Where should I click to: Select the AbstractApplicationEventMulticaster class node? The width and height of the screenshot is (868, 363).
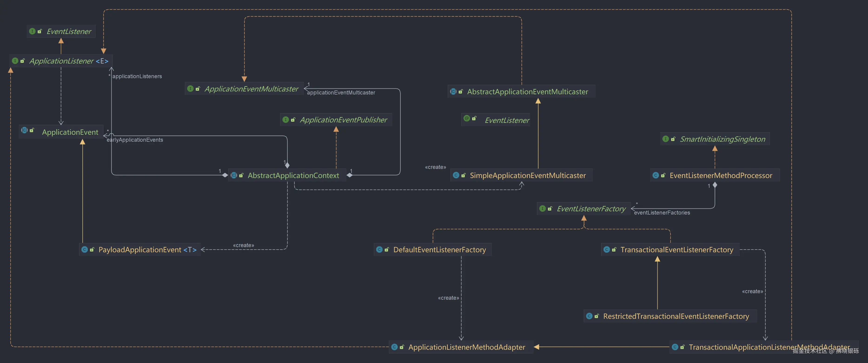(x=527, y=92)
